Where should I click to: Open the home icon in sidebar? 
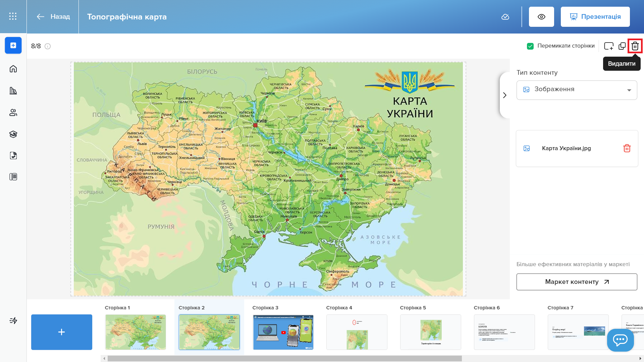click(x=13, y=69)
